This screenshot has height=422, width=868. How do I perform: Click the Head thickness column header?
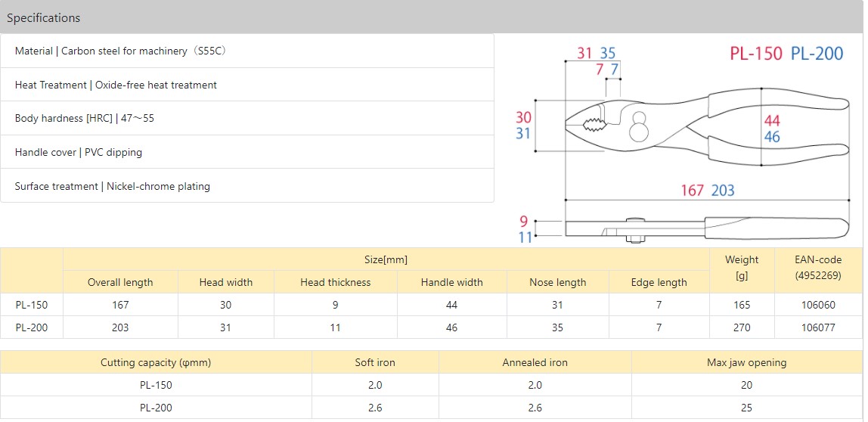336,282
